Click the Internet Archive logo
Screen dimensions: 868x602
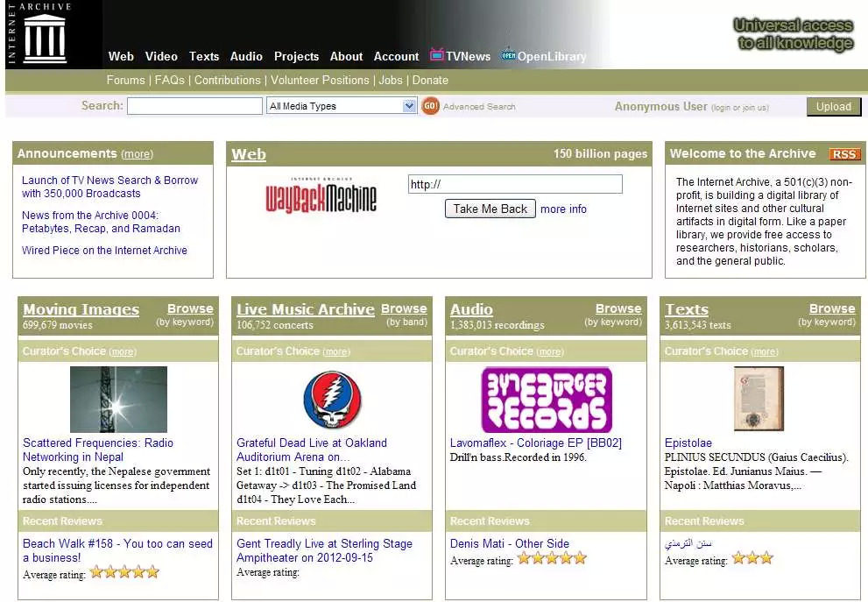pos(44,35)
